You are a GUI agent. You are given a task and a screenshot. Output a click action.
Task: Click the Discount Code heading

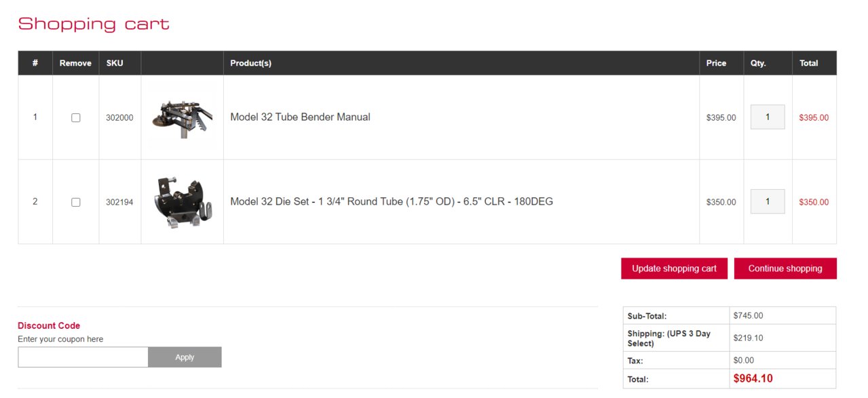49,325
